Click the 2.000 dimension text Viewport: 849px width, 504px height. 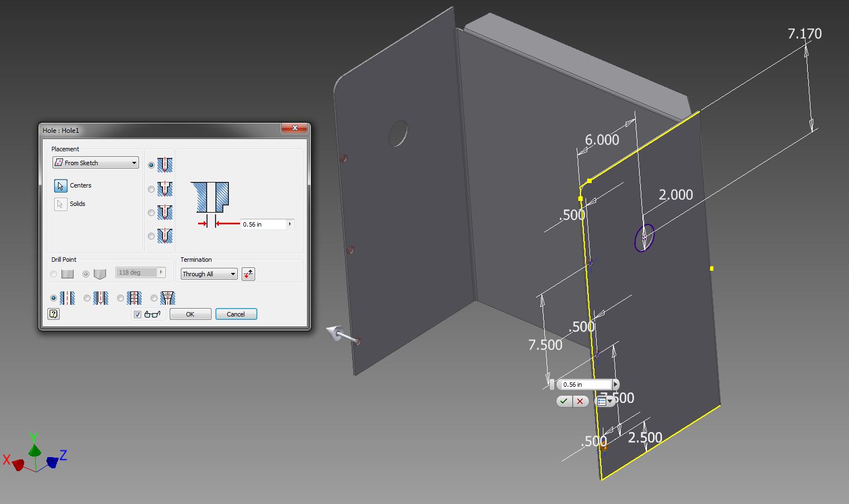click(x=675, y=195)
